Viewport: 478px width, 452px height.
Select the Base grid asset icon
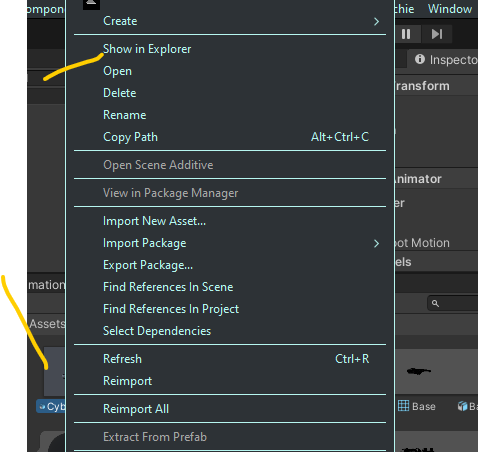[403, 406]
